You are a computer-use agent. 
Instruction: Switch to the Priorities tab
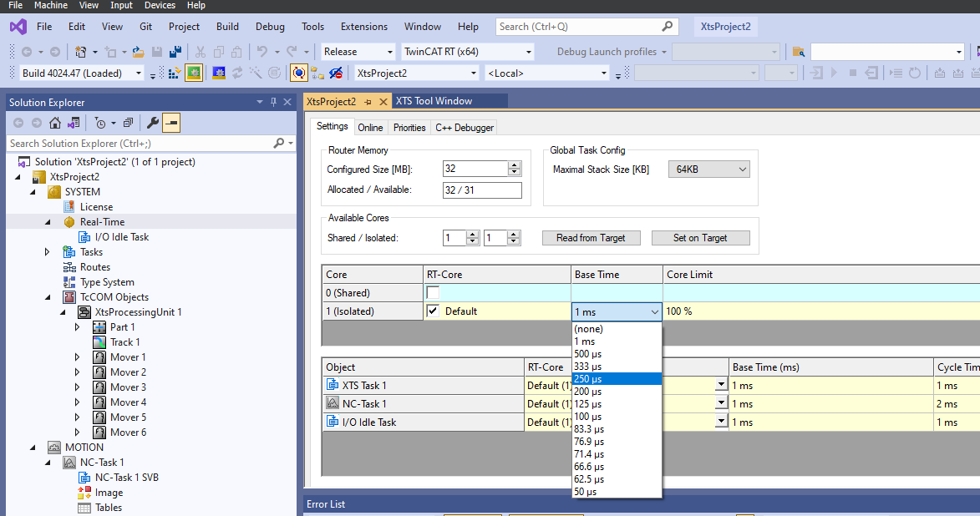409,128
